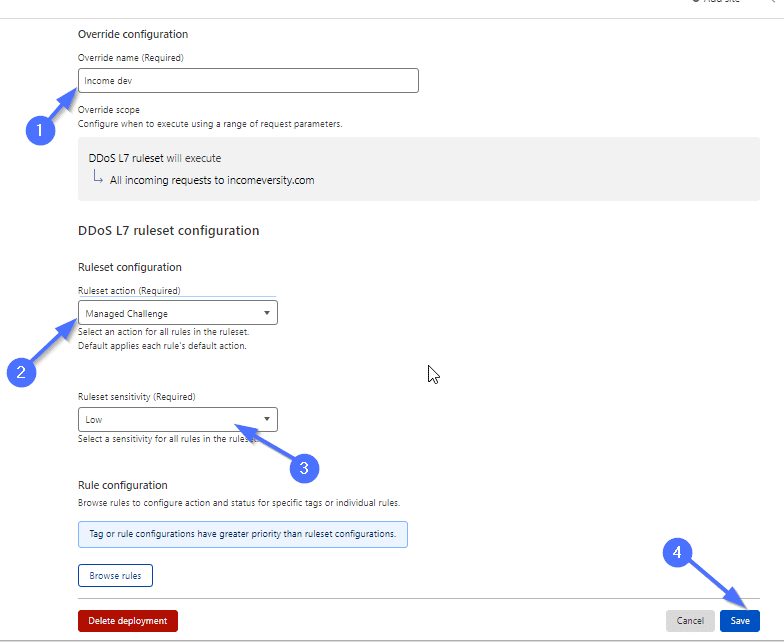Viewport: 784px width, 642px height.
Task: Click the Ruleset sensitivity dropdown arrow
Action: pos(267,419)
